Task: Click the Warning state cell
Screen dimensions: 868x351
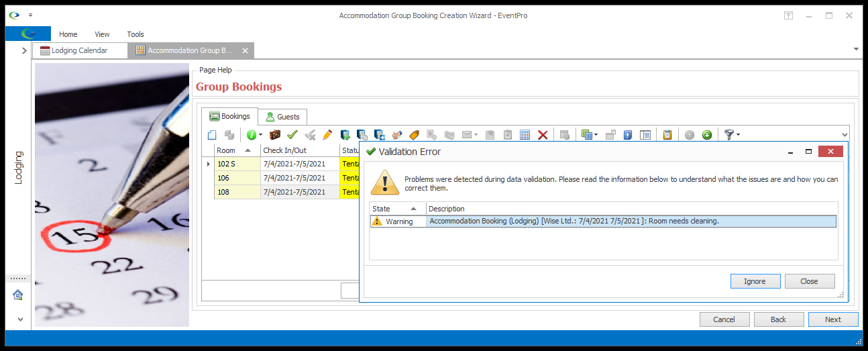Action: point(398,221)
